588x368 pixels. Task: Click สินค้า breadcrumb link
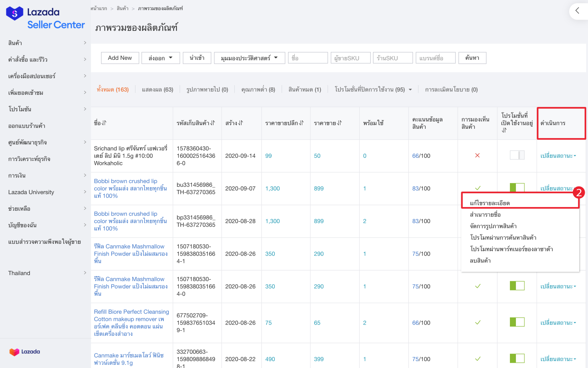pyautogui.click(x=123, y=8)
